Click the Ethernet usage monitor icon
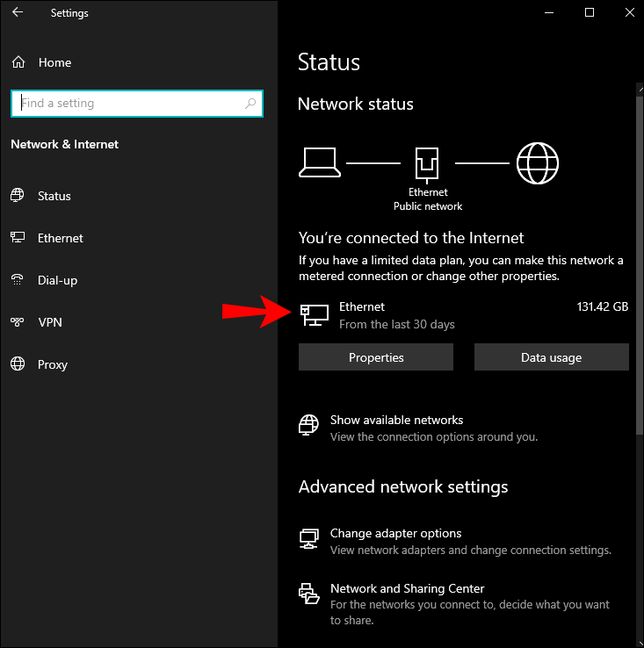 pos(315,315)
